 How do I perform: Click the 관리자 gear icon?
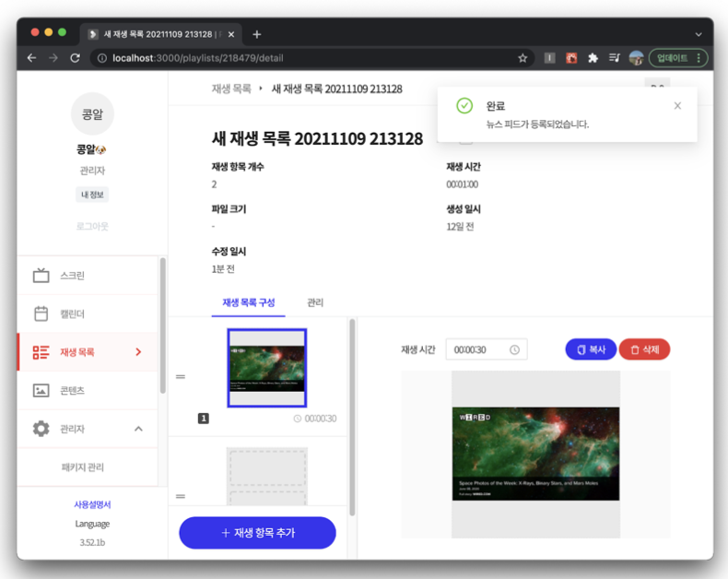coord(41,429)
